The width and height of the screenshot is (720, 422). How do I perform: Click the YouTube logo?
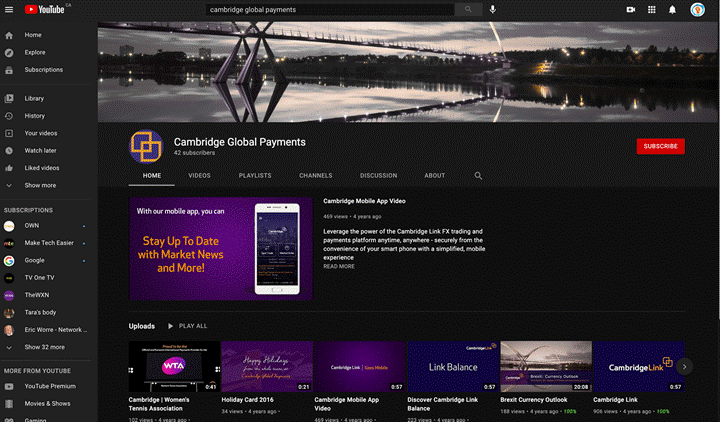pos(45,9)
